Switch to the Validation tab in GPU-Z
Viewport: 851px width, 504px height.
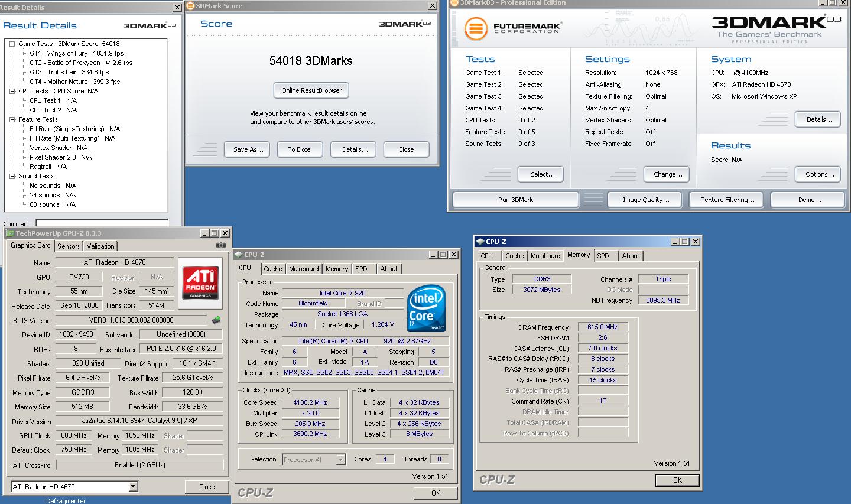[100, 246]
